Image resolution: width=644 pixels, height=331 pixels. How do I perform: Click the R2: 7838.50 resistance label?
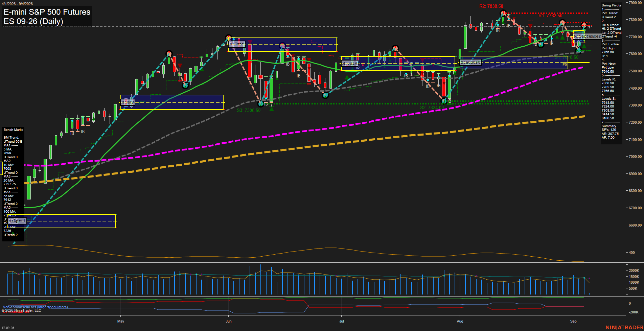coord(491,6)
